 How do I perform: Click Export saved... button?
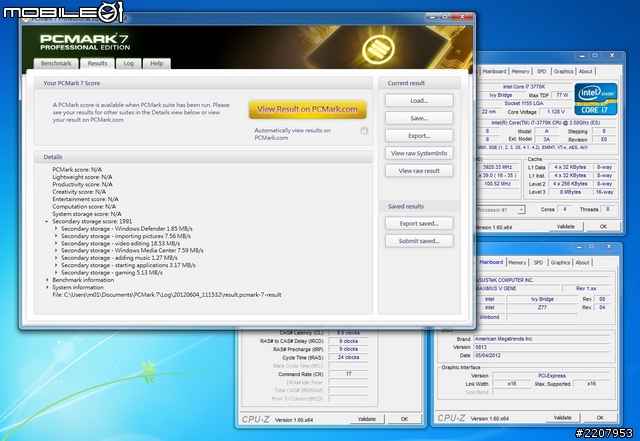coord(419,223)
